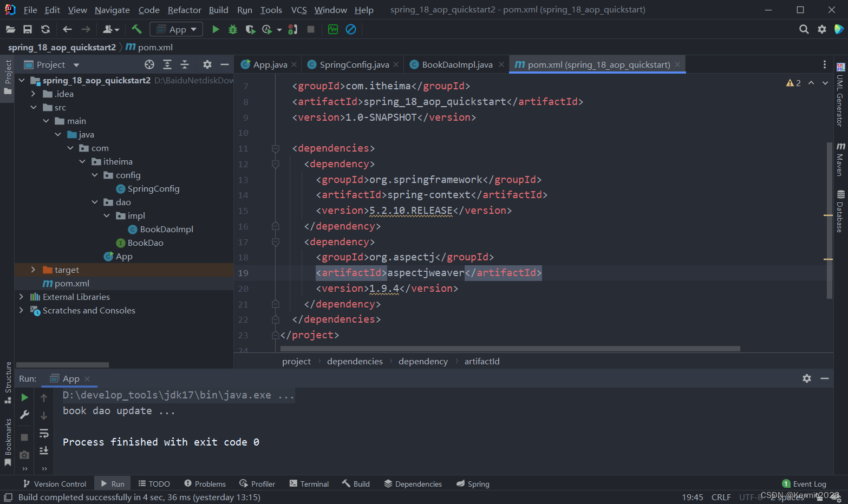Rerun App in Run panel
Screen dimensions: 848x504
pos(24,397)
